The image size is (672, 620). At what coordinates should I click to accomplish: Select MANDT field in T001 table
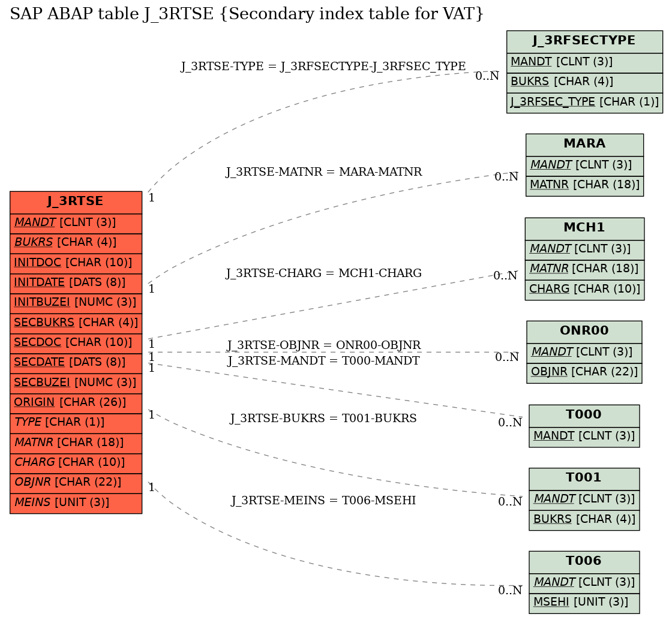(584, 501)
